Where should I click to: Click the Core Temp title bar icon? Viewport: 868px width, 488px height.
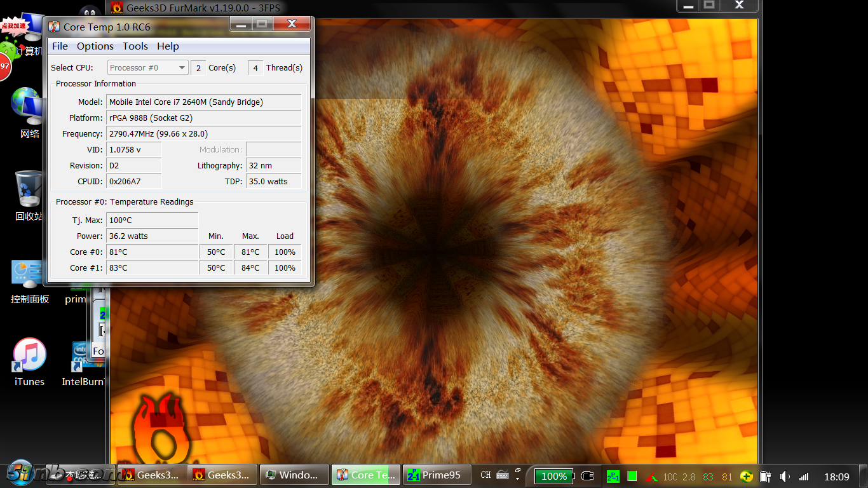click(x=54, y=27)
